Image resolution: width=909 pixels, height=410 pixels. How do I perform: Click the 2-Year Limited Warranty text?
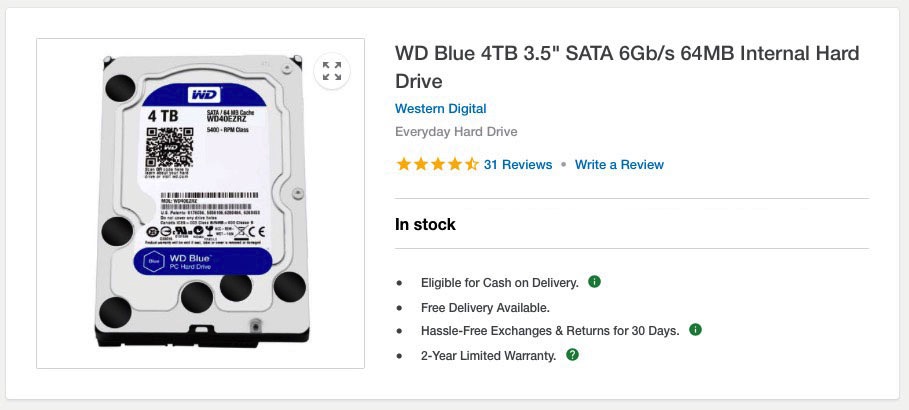coord(488,355)
